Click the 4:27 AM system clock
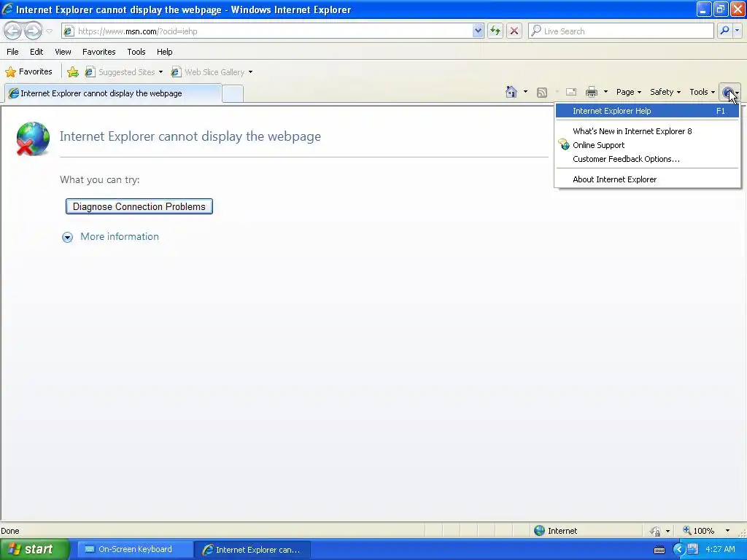 click(x=720, y=549)
